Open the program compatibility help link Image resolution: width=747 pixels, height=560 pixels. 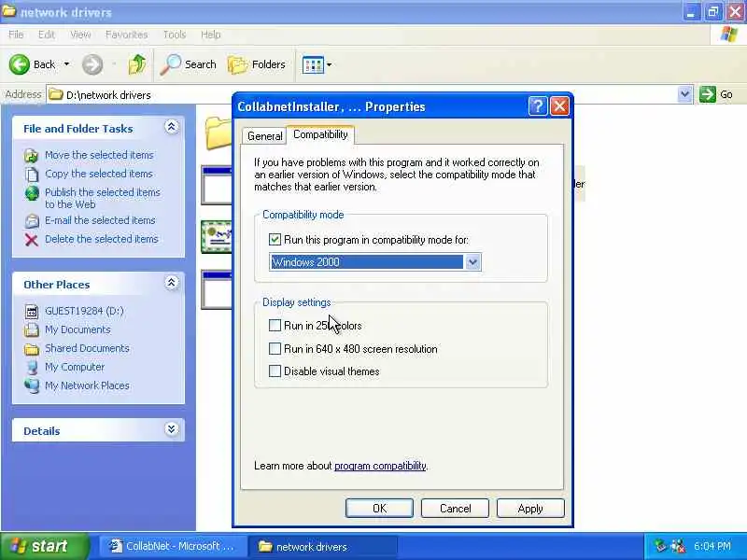pos(380,466)
